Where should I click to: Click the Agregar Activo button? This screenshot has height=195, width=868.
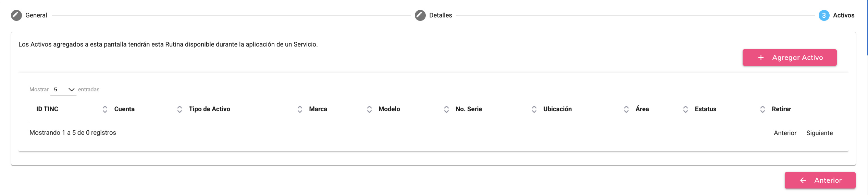[x=789, y=57]
